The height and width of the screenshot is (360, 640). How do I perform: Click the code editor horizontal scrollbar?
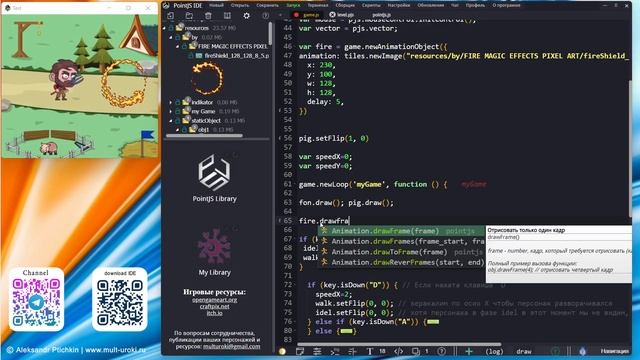pyautogui.click(x=399, y=344)
